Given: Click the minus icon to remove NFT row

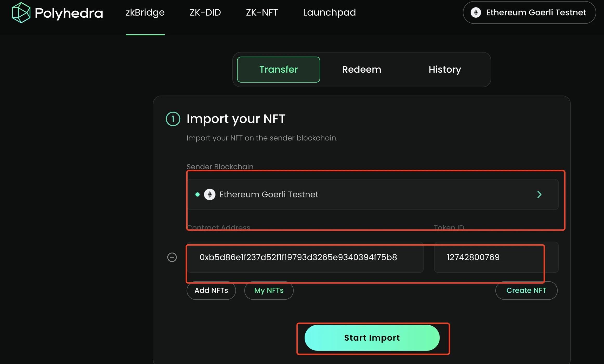Looking at the screenshot, I should [172, 257].
